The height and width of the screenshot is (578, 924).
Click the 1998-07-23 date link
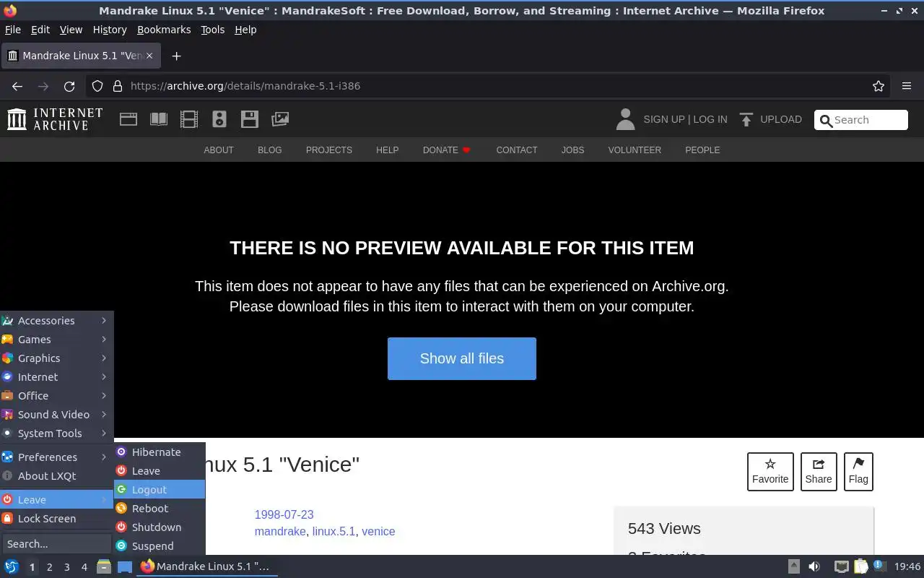pos(284,515)
